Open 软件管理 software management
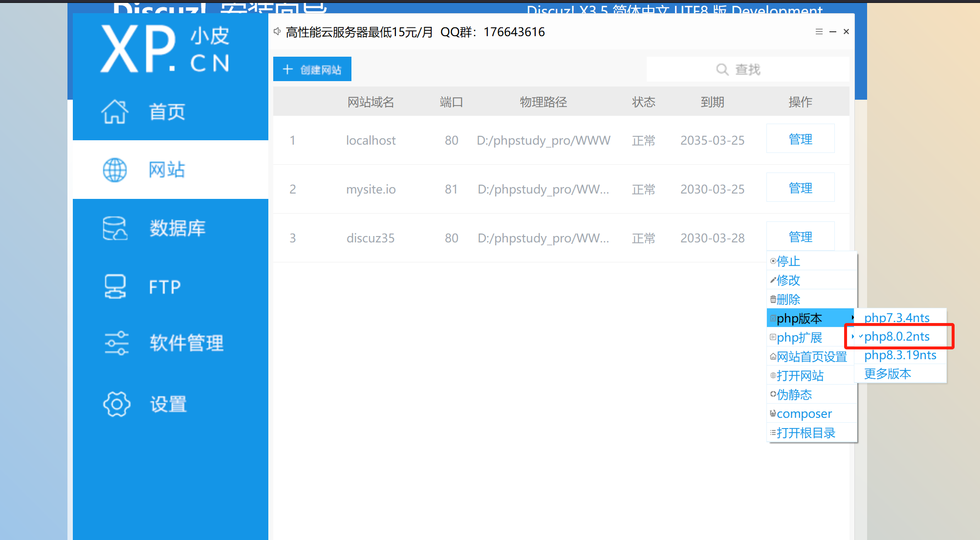Screen dimensions: 980x540 coord(171,343)
